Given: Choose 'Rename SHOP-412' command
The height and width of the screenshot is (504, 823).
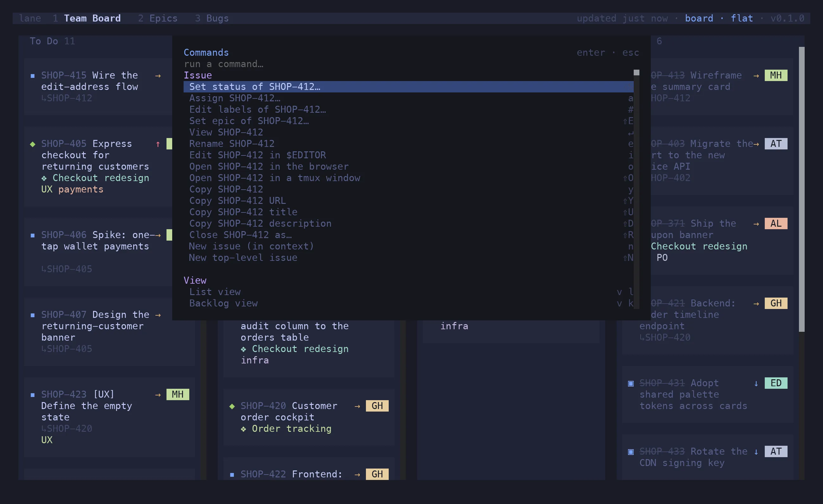Looking at the screenshot, I should coord(408,144).
